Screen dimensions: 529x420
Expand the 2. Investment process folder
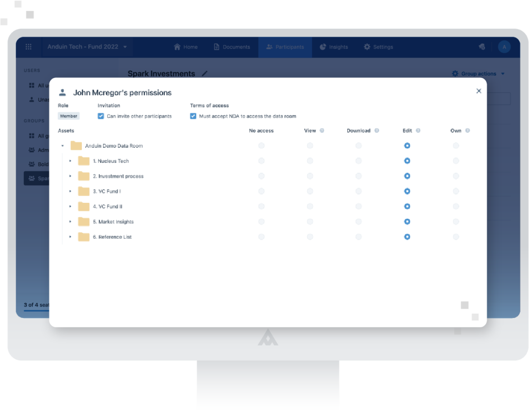tap(70, 176)
